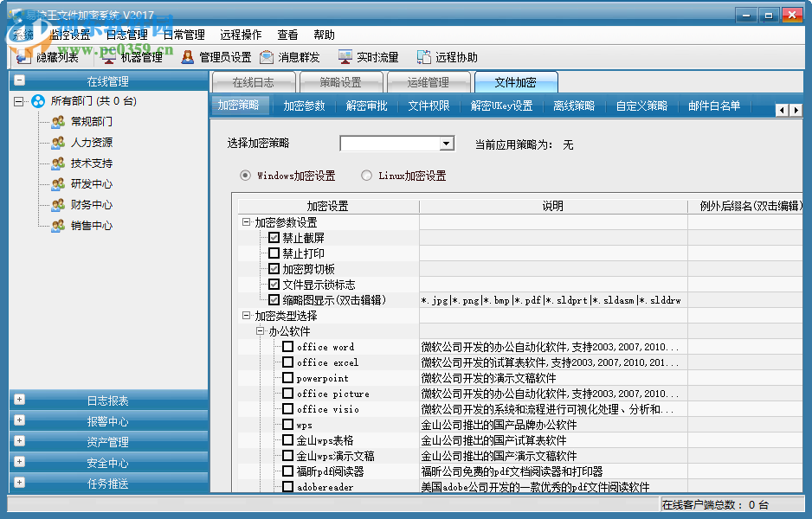Expand the 资产管理 panel

pos(20,441)
